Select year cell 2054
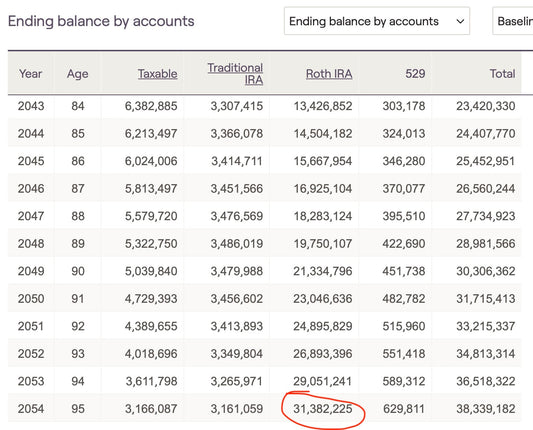 pos(31,409)
